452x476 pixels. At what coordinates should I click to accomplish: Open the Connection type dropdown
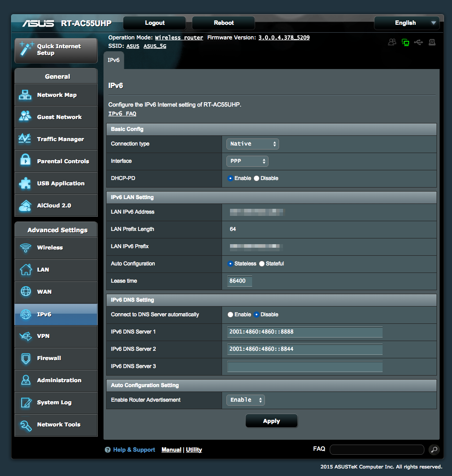click(x=253, y=144)
